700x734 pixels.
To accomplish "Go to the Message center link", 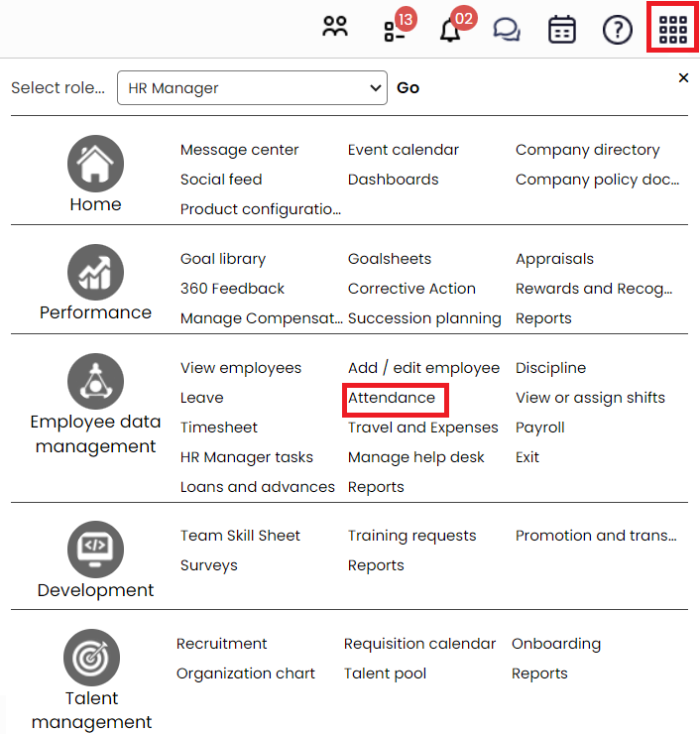I will 239,150.
